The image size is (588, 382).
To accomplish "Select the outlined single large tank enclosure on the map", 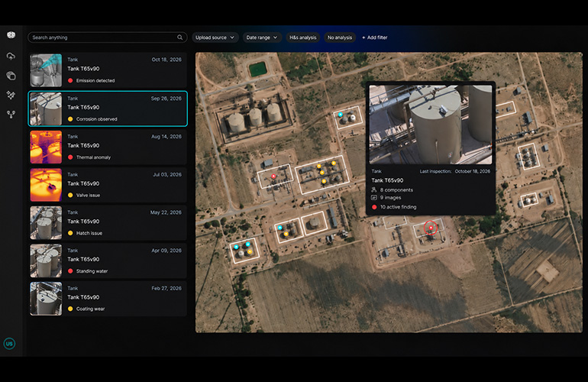I will [x=315, y=223].
